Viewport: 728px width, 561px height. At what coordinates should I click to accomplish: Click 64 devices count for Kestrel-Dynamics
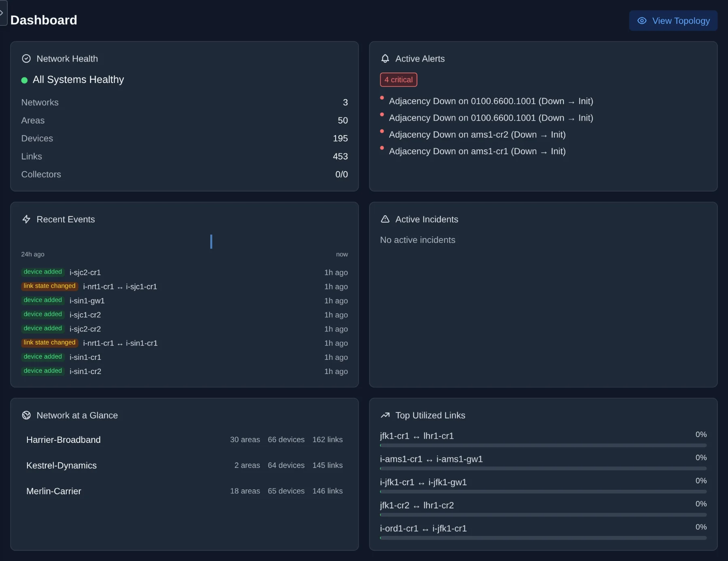pos(286,465)
